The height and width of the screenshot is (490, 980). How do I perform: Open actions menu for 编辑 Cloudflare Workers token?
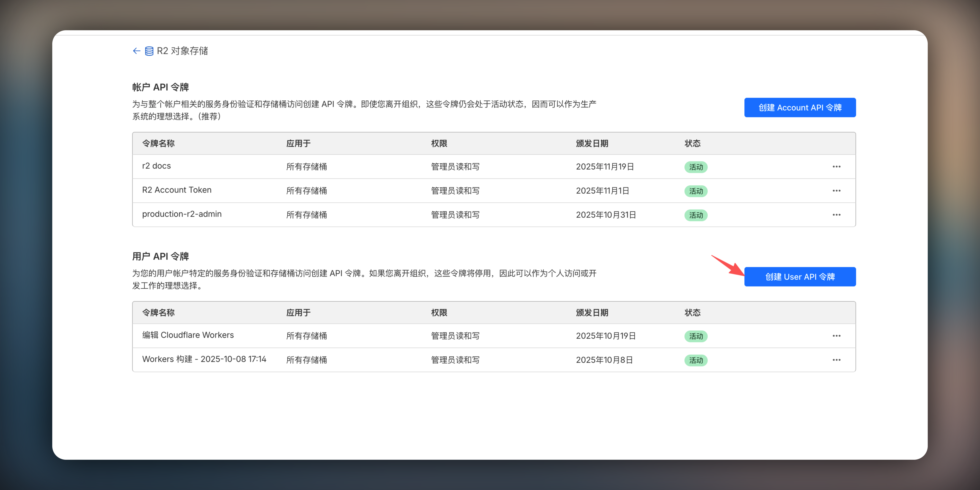coord(836,336)
